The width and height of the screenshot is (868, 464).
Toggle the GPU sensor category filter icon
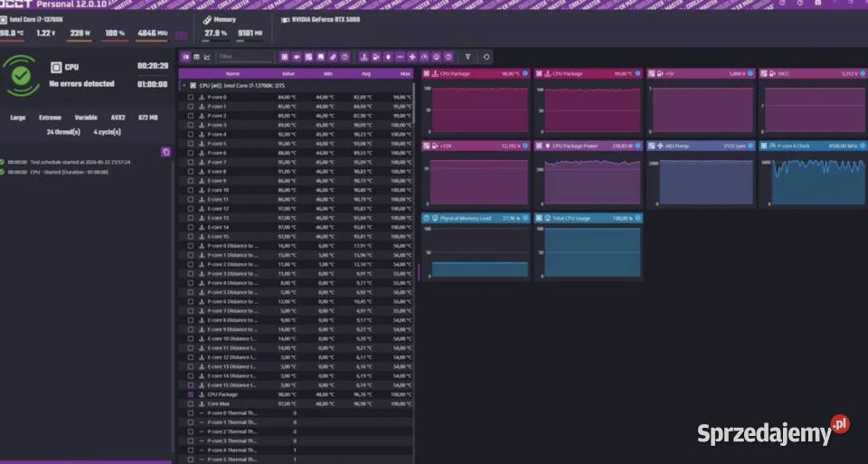(297, 56)
